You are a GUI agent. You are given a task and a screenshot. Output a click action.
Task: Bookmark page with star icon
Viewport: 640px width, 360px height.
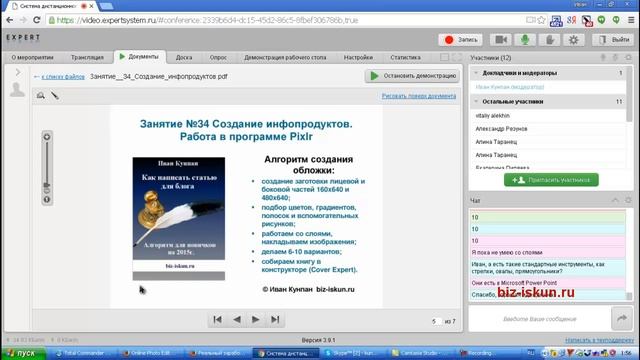542,20
